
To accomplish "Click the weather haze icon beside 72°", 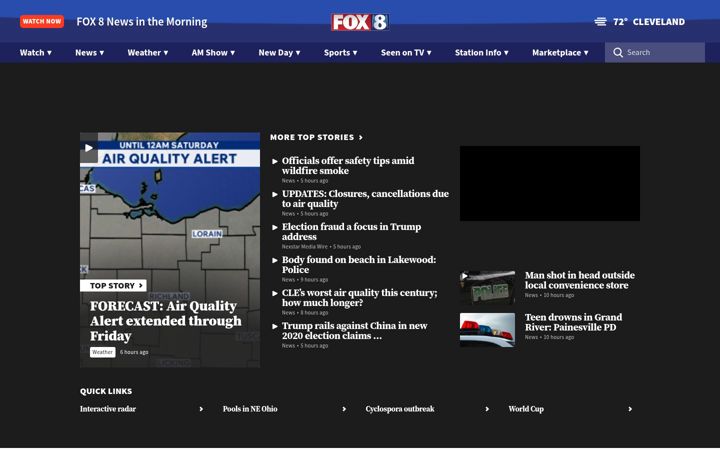I will tap(600, 22).
